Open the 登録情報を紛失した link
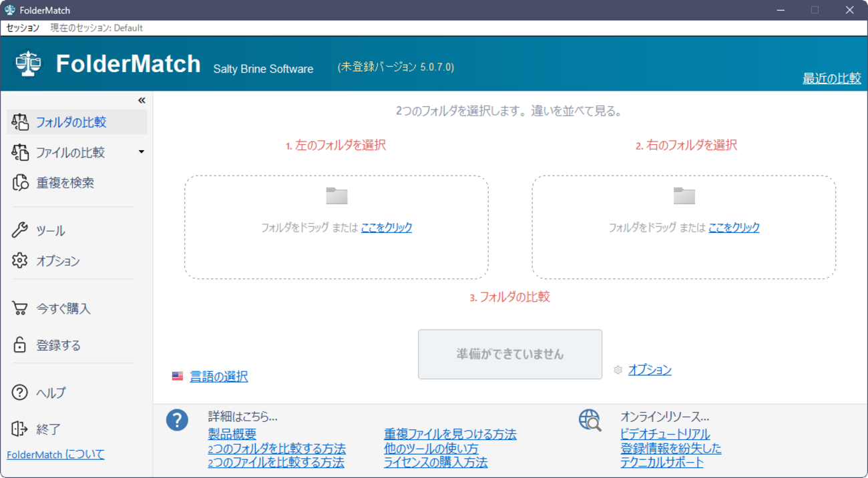 pyautogui.click(x=671, y=449)
